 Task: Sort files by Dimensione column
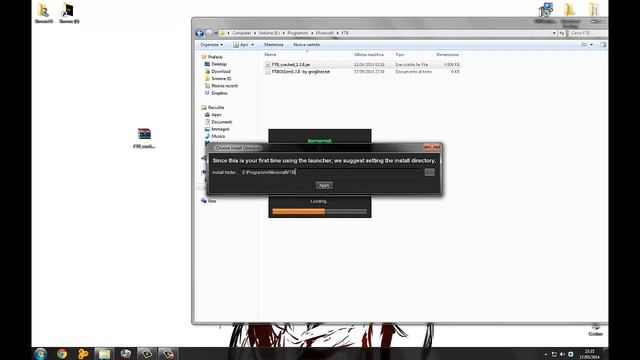coord(447,54)
